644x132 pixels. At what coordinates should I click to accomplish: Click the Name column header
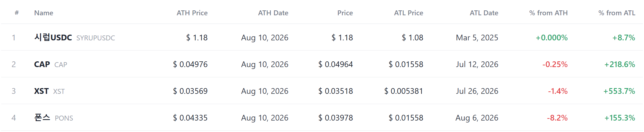click(x=44, y=13)
